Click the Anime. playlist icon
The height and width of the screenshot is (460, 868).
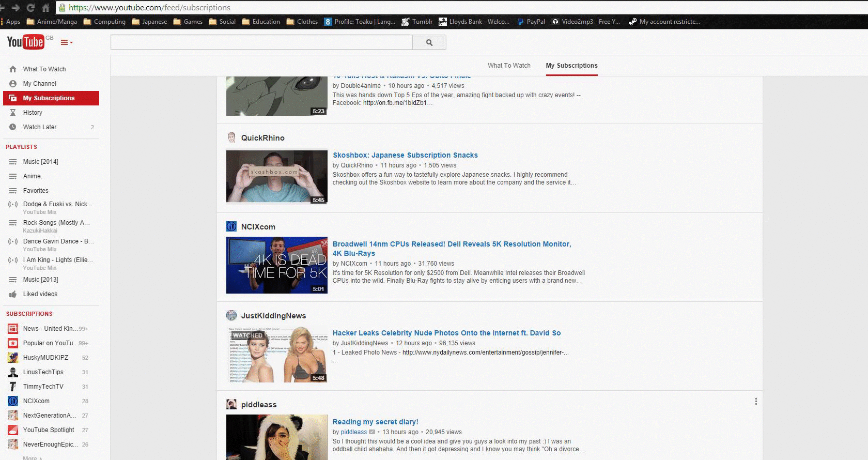point(13,176)
